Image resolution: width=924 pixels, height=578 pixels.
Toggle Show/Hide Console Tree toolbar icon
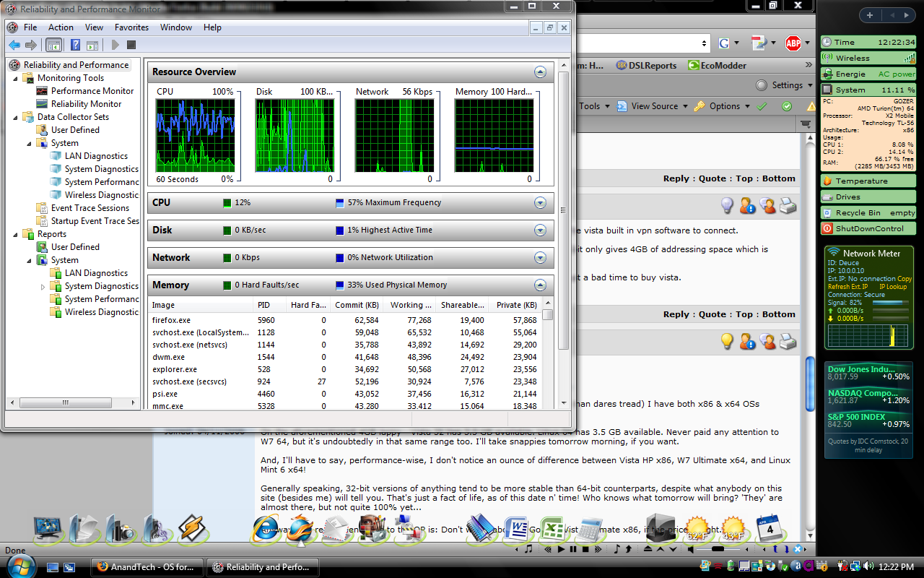pos(54,46)
